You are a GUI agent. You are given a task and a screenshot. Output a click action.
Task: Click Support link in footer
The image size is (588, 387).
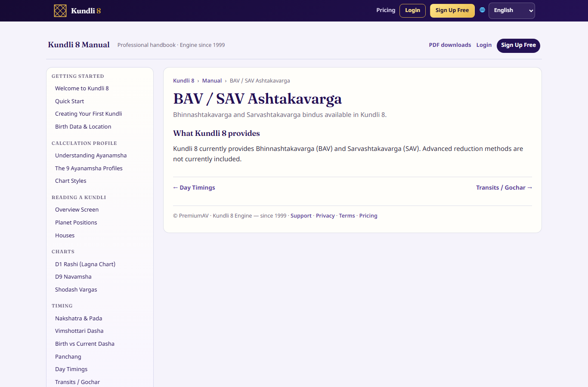click(x=301, y=216)
